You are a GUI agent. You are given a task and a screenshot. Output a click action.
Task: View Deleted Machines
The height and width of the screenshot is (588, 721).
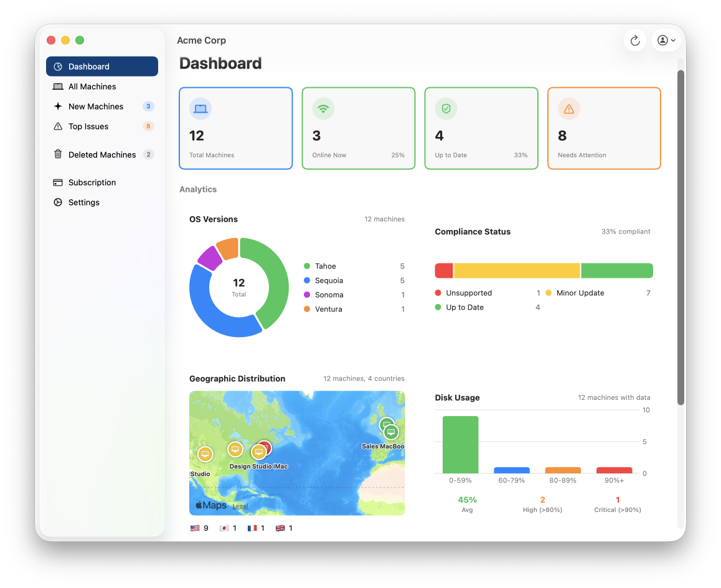coord(102,154)
